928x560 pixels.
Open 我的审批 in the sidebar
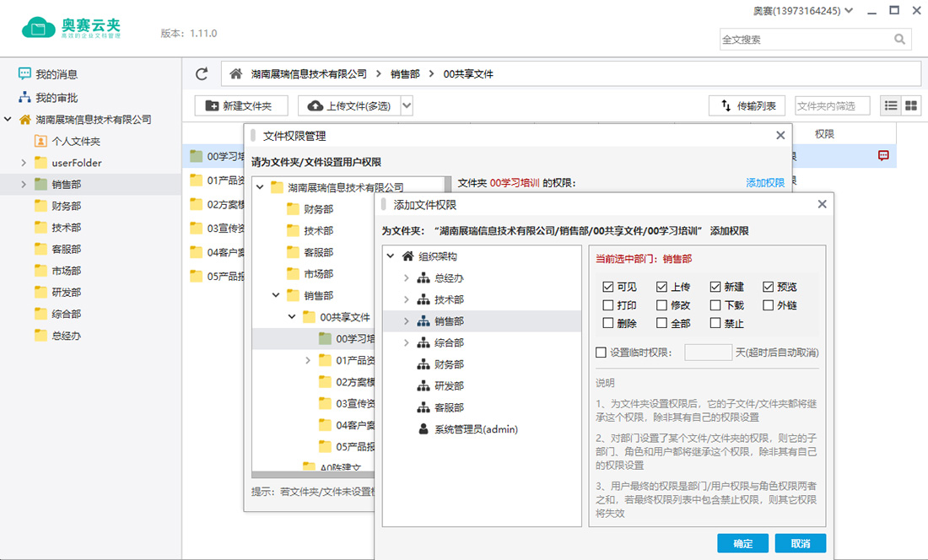(x=56, y=98)
